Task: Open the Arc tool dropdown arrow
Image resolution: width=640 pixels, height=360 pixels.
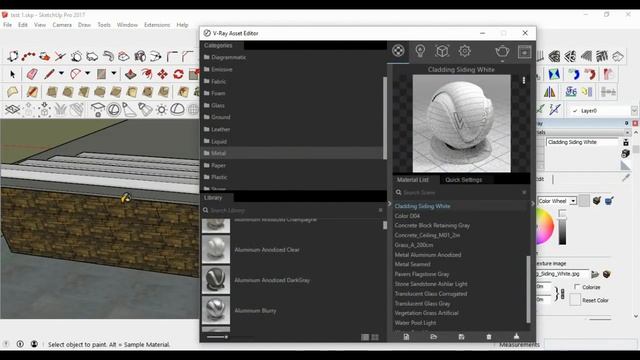Action: pyautogui.click(x=87, y=73)
